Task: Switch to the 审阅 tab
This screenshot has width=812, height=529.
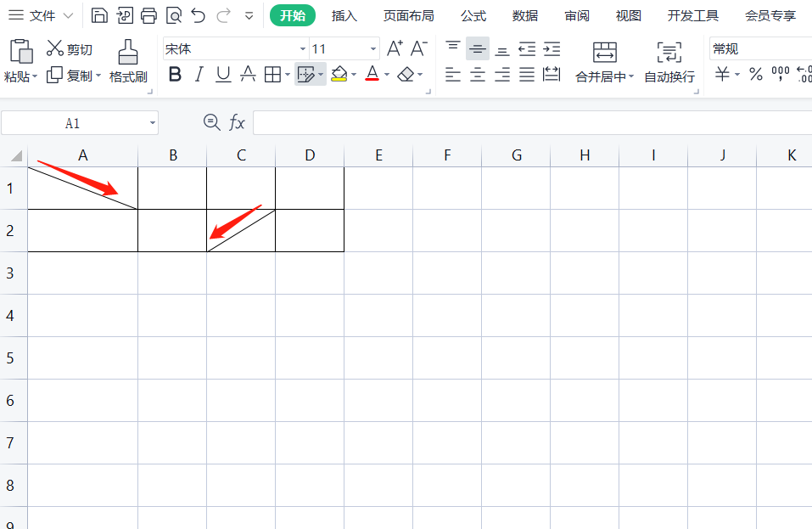Action: [x=577, y=16]
